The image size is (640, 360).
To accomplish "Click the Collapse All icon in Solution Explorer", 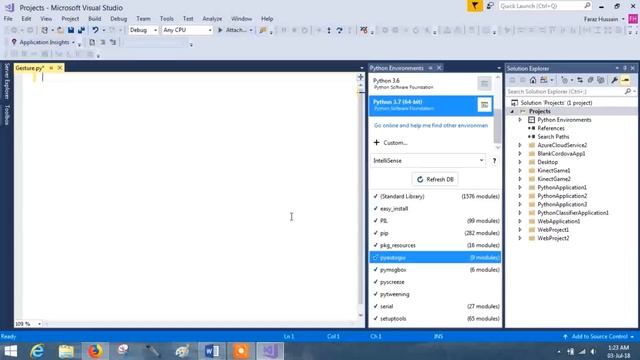I will pyautogui.click(x=590, y=80).
